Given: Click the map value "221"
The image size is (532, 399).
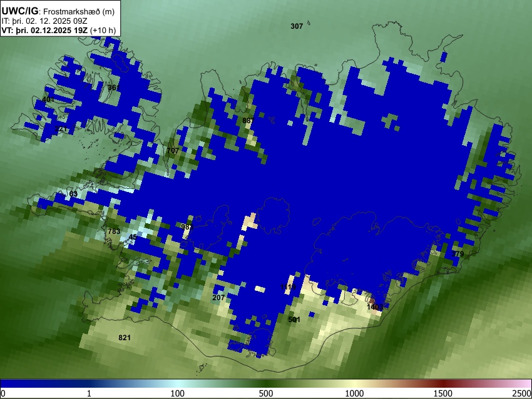Looking at the screenshot, I should click(x=61, y=129).
